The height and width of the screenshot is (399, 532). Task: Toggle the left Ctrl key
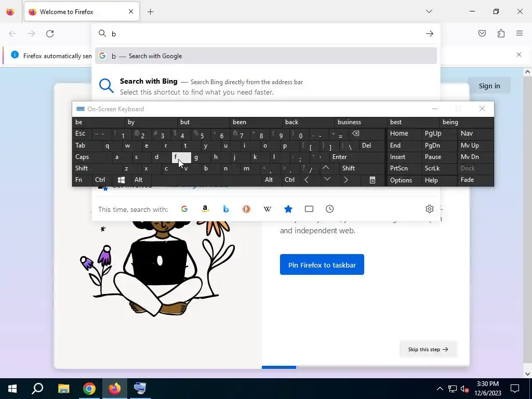[x=102, y=180]
